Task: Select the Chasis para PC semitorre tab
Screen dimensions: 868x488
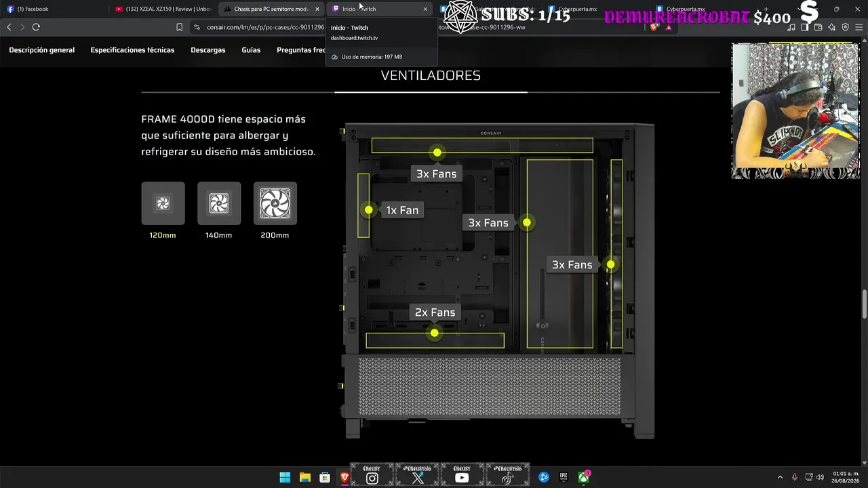Action: [x=271, y=9]
